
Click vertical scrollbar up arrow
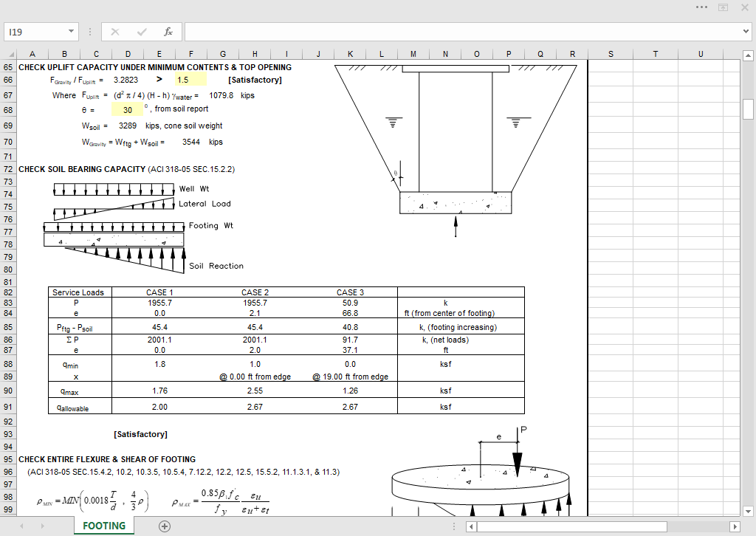pyautogui.click(x=748, y=55)
